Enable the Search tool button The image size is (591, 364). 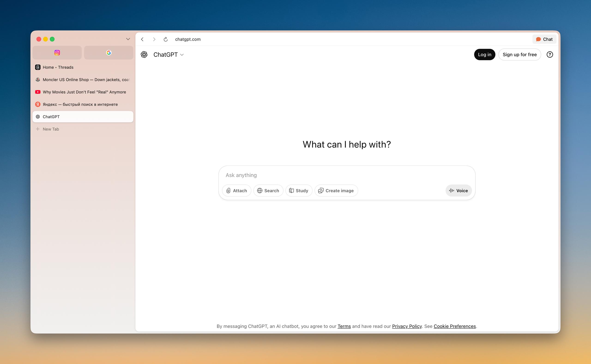tap(268, 191)
